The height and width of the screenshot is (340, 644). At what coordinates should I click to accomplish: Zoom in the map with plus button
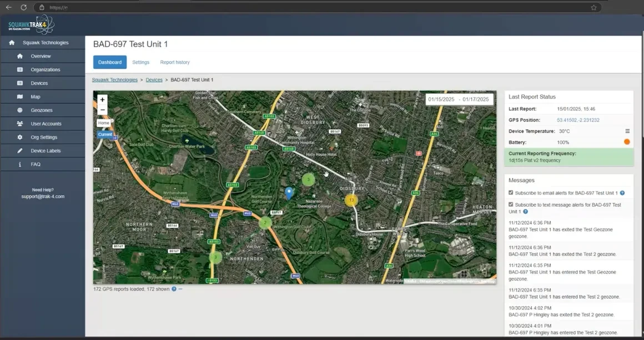pos(102,99)
